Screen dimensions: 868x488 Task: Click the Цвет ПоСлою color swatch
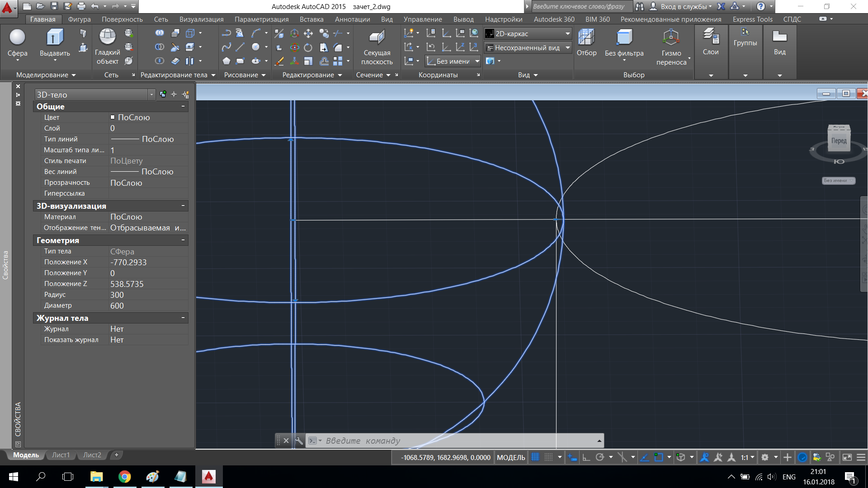pos(113,117)
